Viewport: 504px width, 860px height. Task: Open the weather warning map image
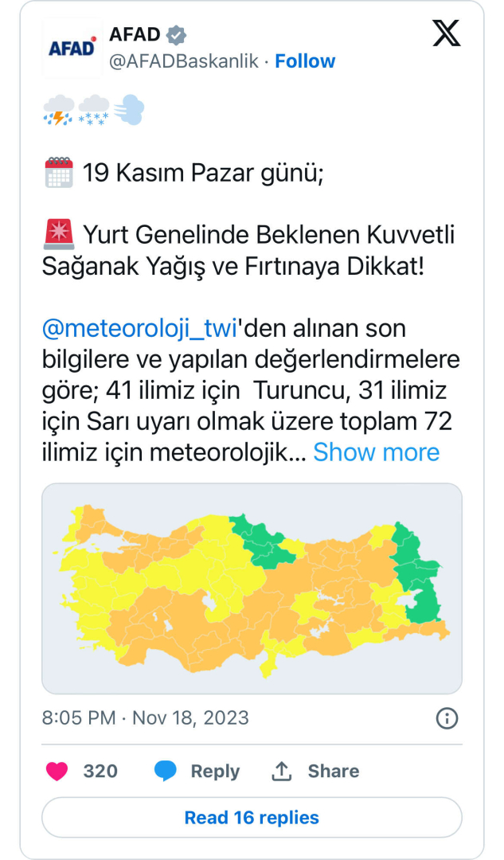point(252,588)
